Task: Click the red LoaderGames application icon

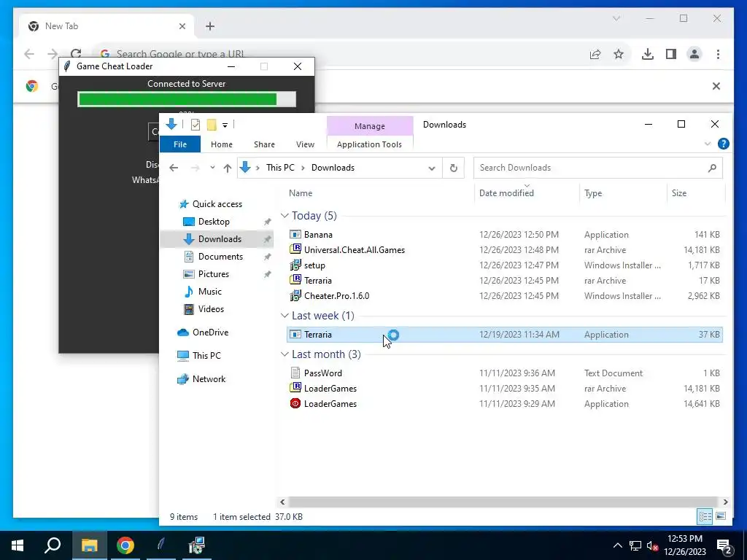Action: (295, 403)
